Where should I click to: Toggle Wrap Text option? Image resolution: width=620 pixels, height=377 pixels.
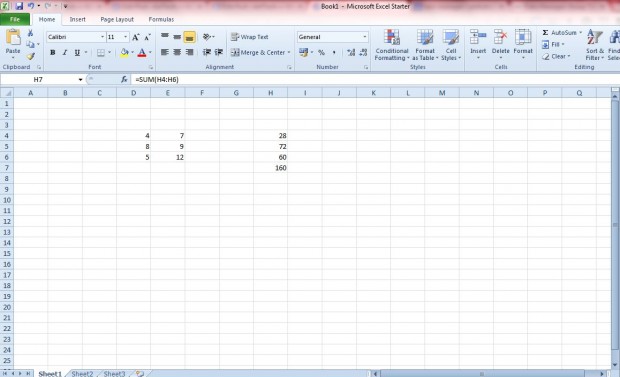point(250,37)
